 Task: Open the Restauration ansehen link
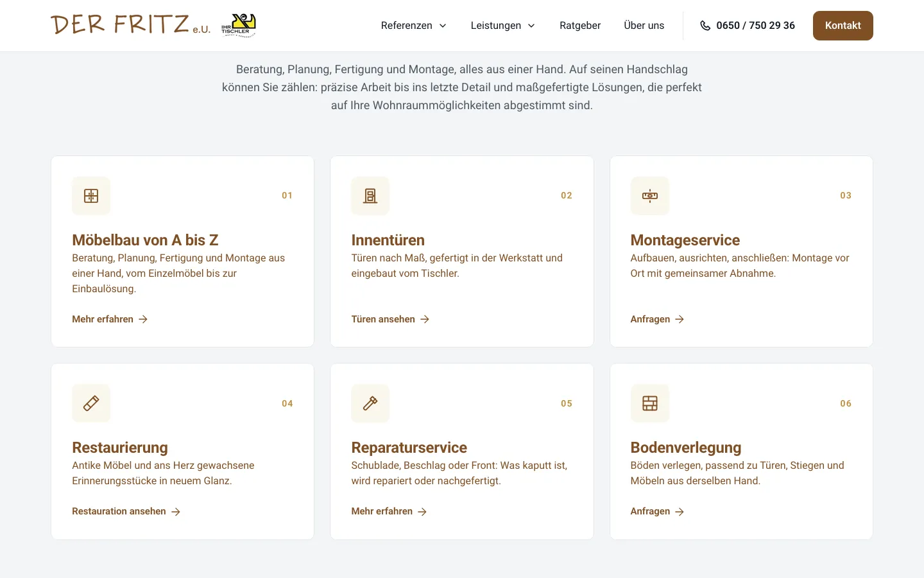click(x=126, y=511)
